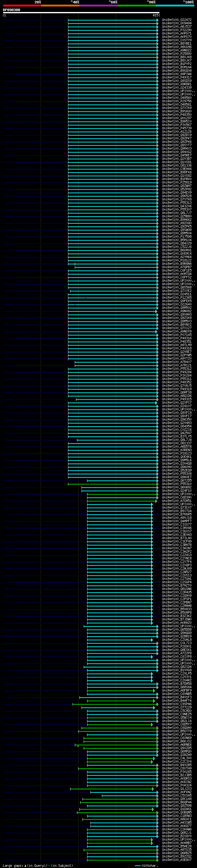Open hit UniRef100_P32290
The height and width of the screenshot is (868, 197).
tap(177, 30)
